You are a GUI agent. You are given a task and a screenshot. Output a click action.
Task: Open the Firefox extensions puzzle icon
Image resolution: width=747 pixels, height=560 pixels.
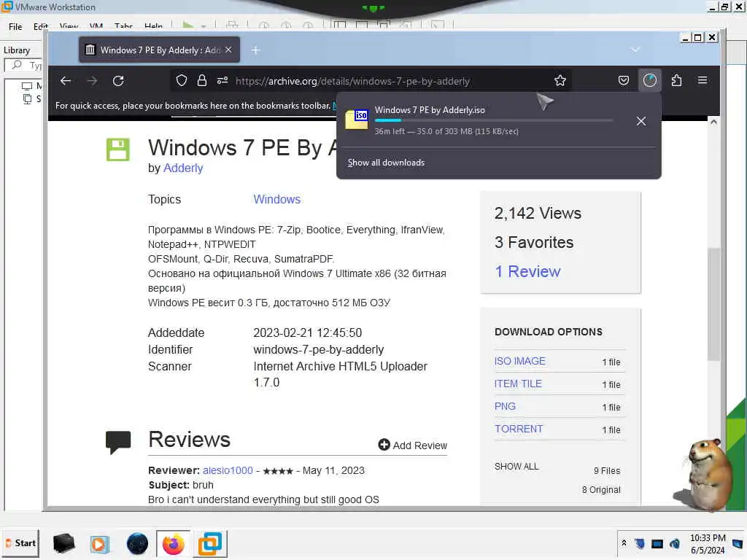(x=676, y=80)
